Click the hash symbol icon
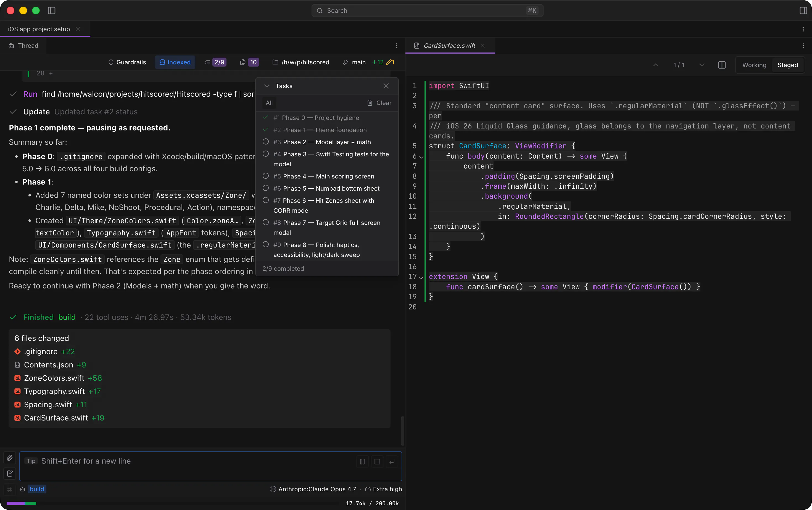The width and height of the screenshot is (812, 510). (10, 489)
